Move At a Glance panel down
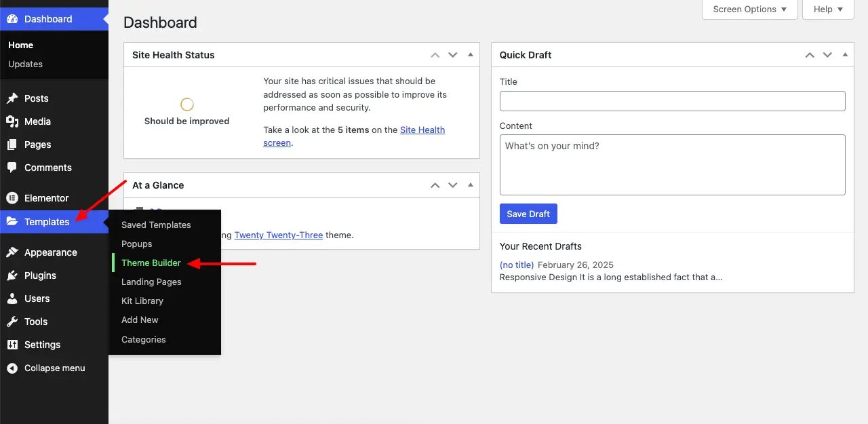Viewport: 868px width, 424px height. [453, 185]
